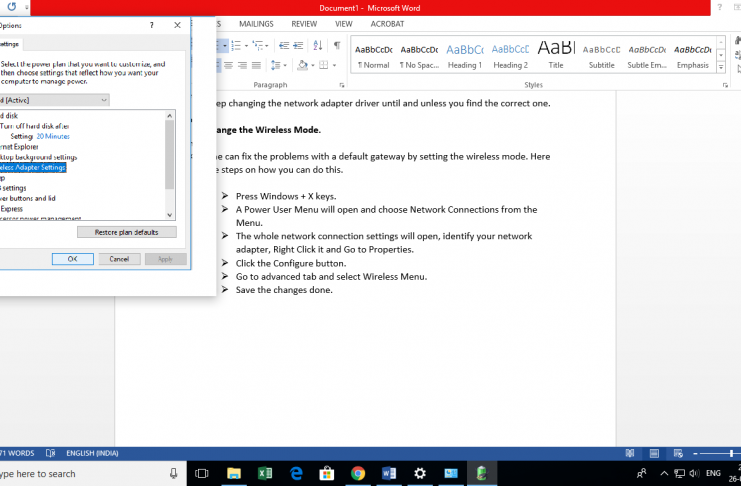Click Line and Paragraph Spacing icon

pos(276,65)
